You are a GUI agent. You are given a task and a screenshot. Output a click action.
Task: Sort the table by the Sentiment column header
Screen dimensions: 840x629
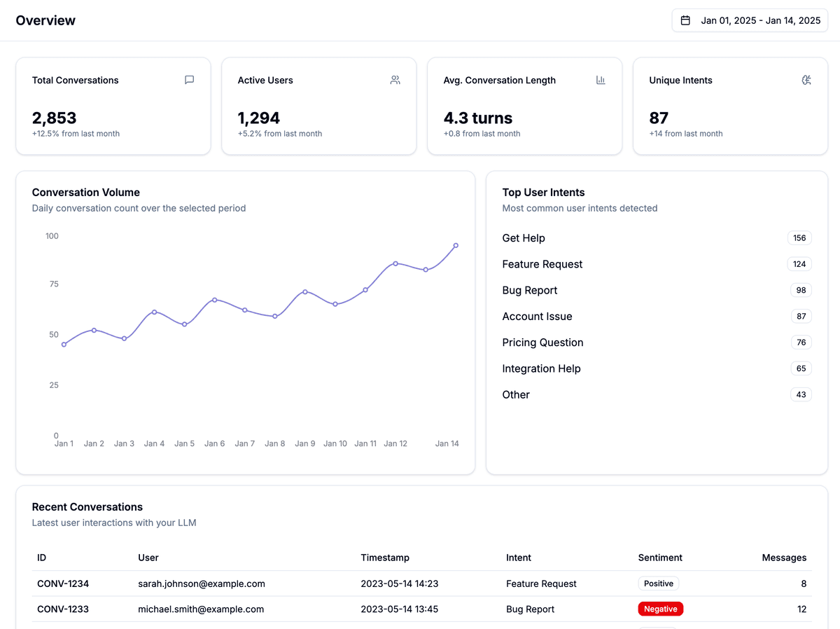[660, 558]
